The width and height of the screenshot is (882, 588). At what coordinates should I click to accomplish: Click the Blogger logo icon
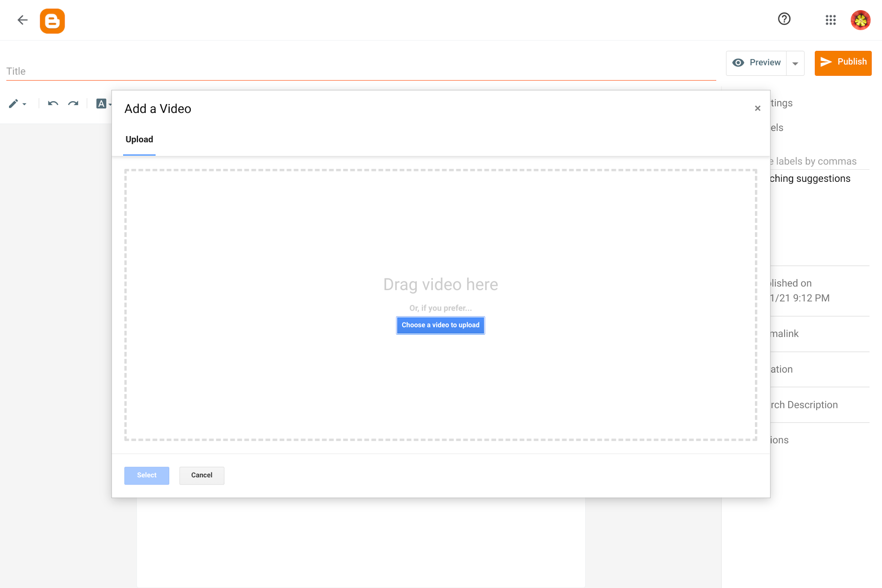[53, 20]
